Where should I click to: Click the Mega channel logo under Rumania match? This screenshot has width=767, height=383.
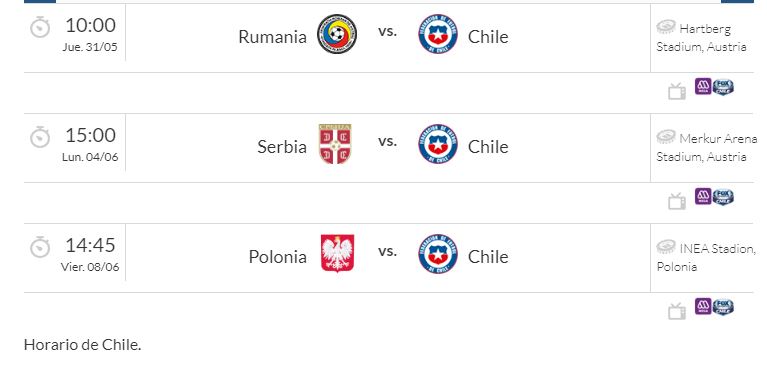(x=703, y=87)
